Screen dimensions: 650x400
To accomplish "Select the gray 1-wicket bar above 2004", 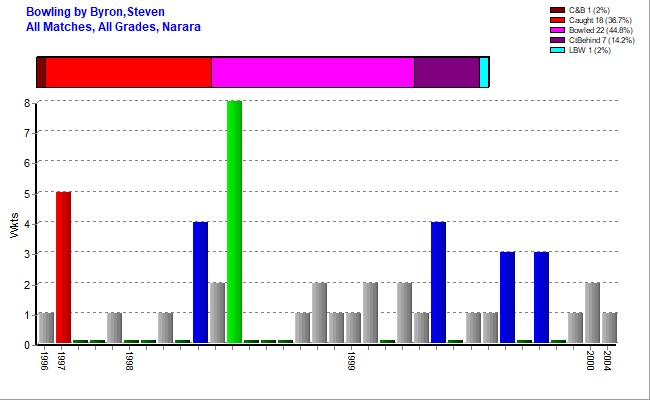I will coord(609,328).
